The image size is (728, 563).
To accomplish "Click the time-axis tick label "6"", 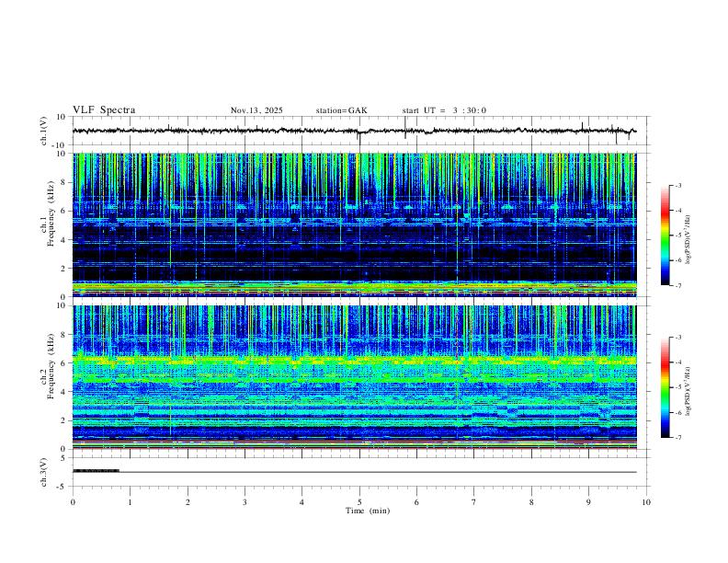I will [x=417, y=502].
